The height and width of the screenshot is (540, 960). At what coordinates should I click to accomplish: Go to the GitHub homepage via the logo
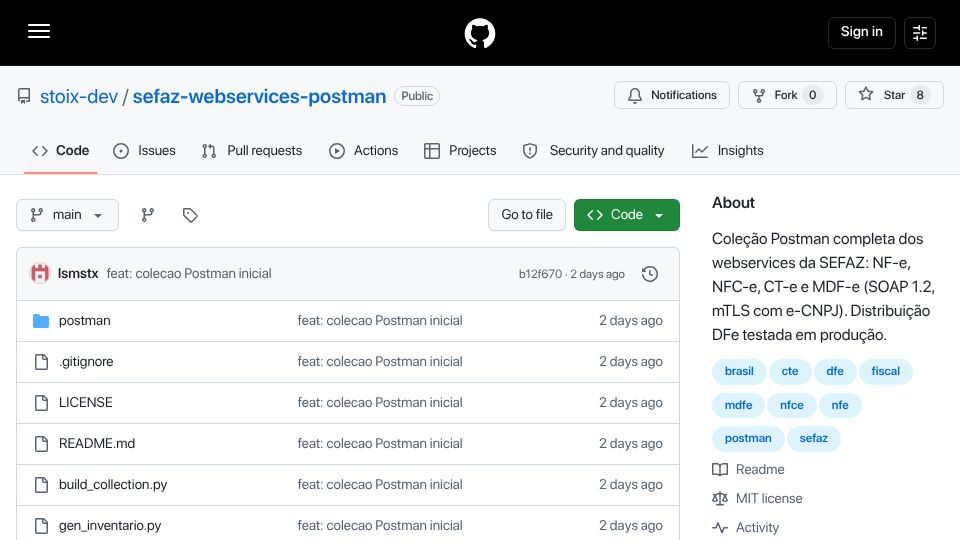coord(479,33)
